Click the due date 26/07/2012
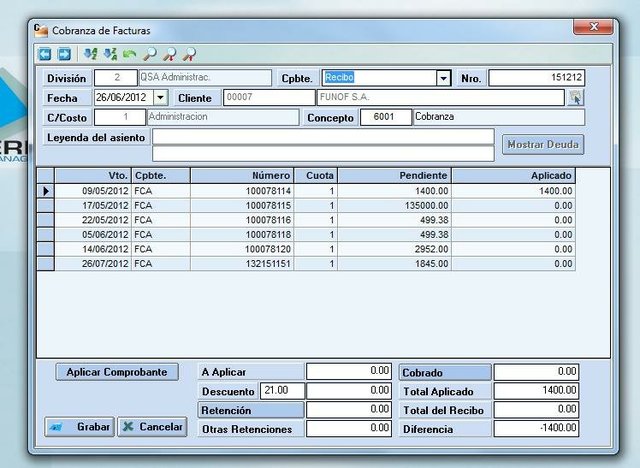640x468 pixels. click(105, 264)
